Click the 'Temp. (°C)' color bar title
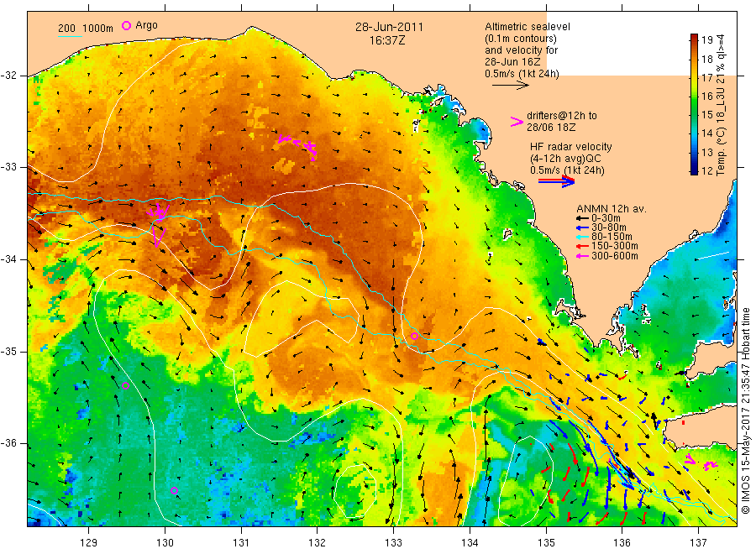The image size is (756, 554). (x=721, y=151)
